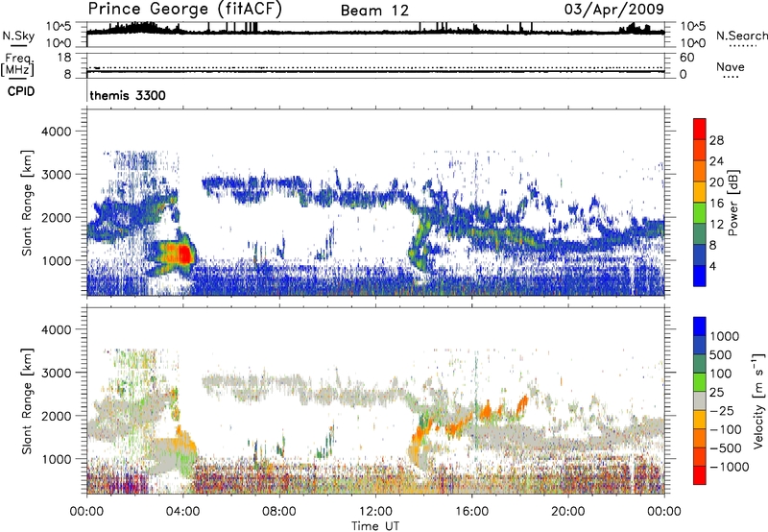Click the '18' frequency tick label
Viewport: 768px width, 532px height.
(64, 58)
